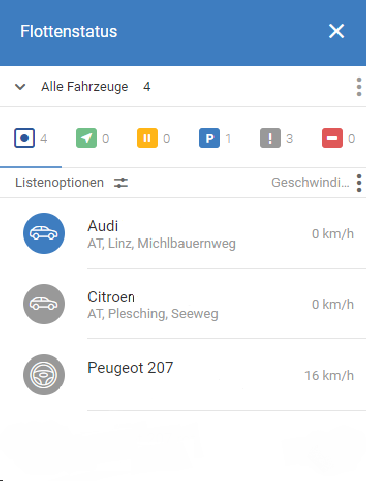The height and width of the screenshot is (481, 366).
Task: Select the all-vehicles status filter icon
Action: coord(24,138)
